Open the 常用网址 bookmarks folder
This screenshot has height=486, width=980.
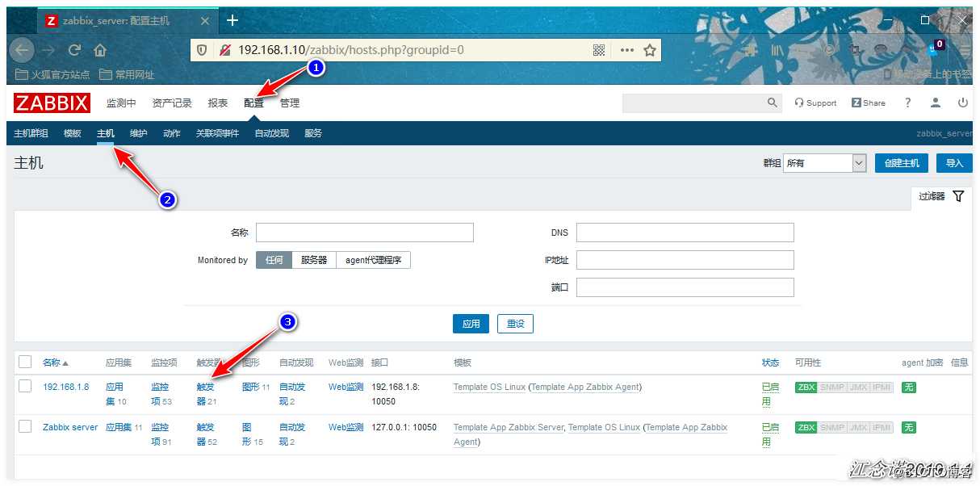click(x=127, y=74)
